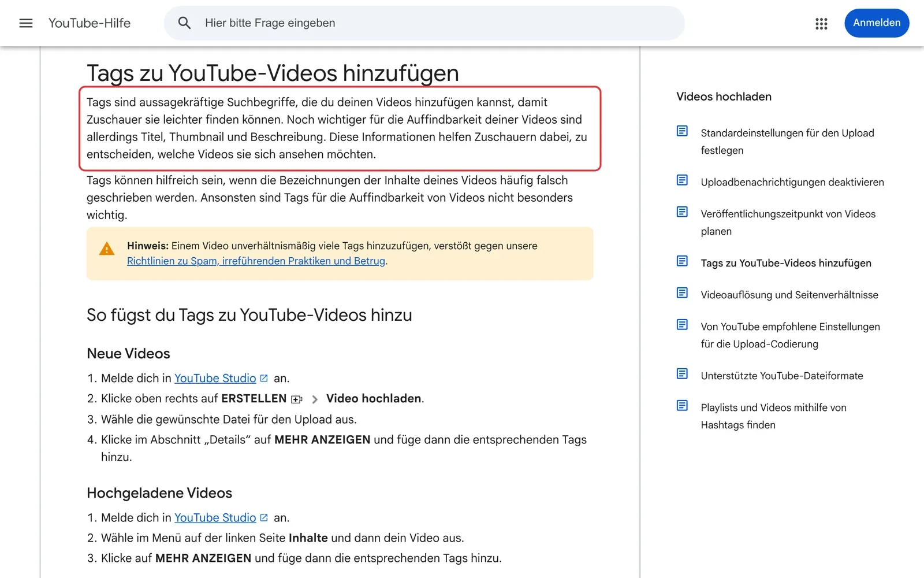Click article icon beside Videoauflösung und Seitenverhältnisse

[682, 293]
